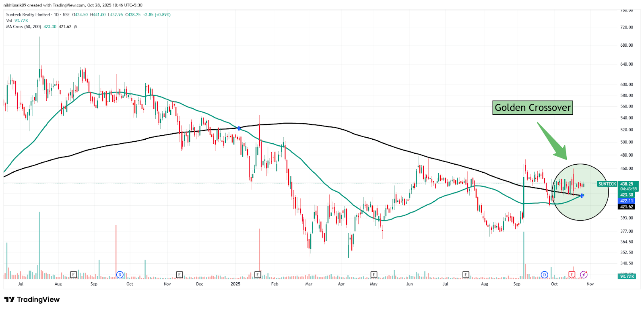Click the Sunteck Realty Limited chart title
644x310 pixels.
28,14
